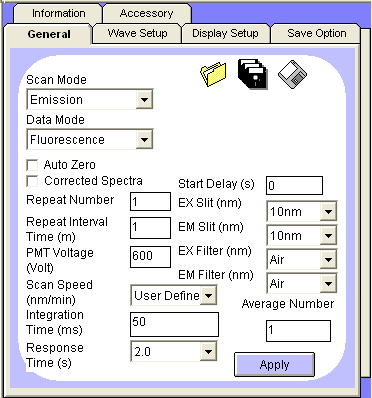Screen dimensions: 372x398
Task: Go to the Save Option tab
Action: pos(316,33)
